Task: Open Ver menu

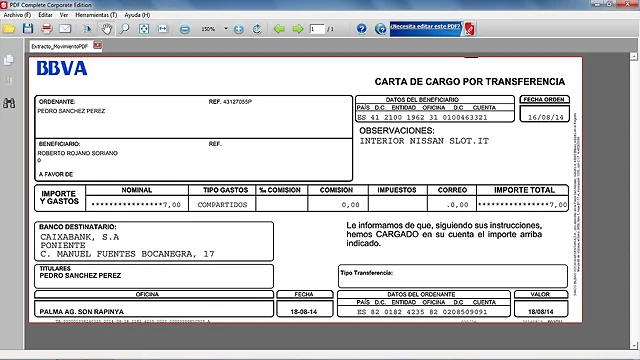Action: pos(64,15)
